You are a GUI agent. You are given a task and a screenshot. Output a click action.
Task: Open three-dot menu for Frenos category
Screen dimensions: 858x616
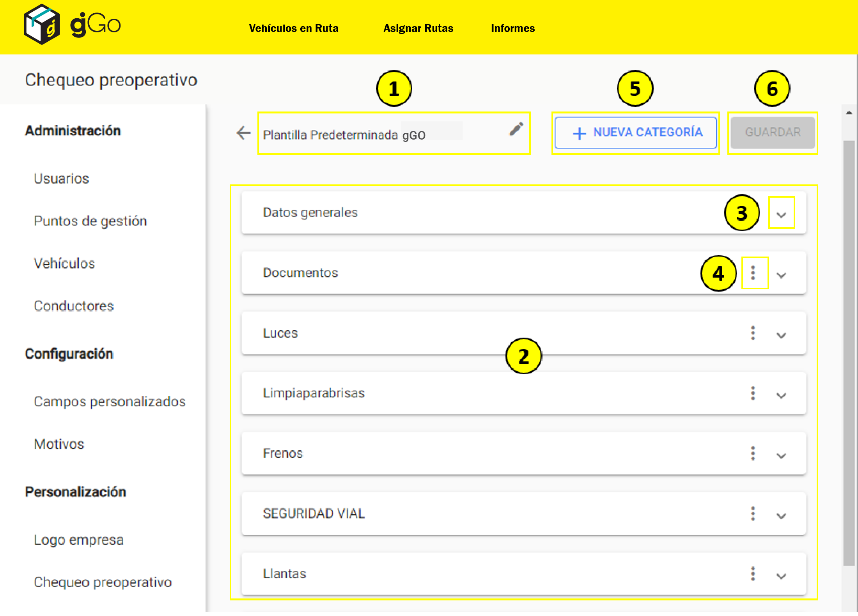[753, 453]
